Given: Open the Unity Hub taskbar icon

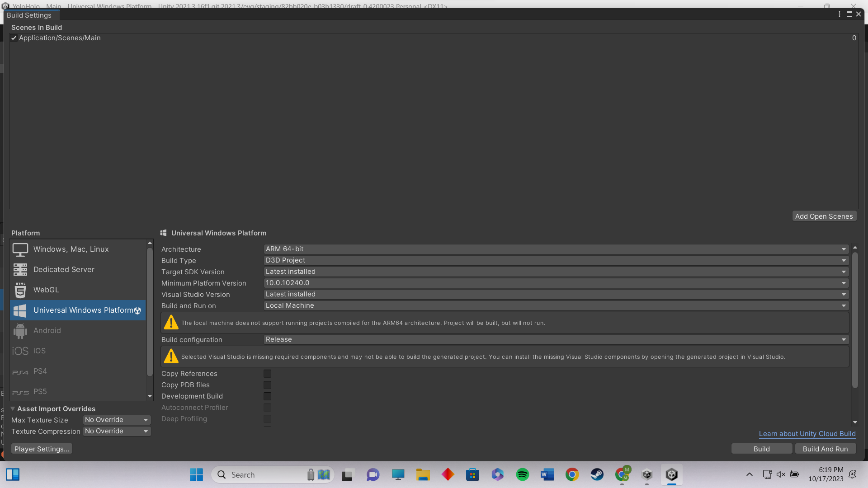Looking at the screenshot, I should tap(647, 475).
